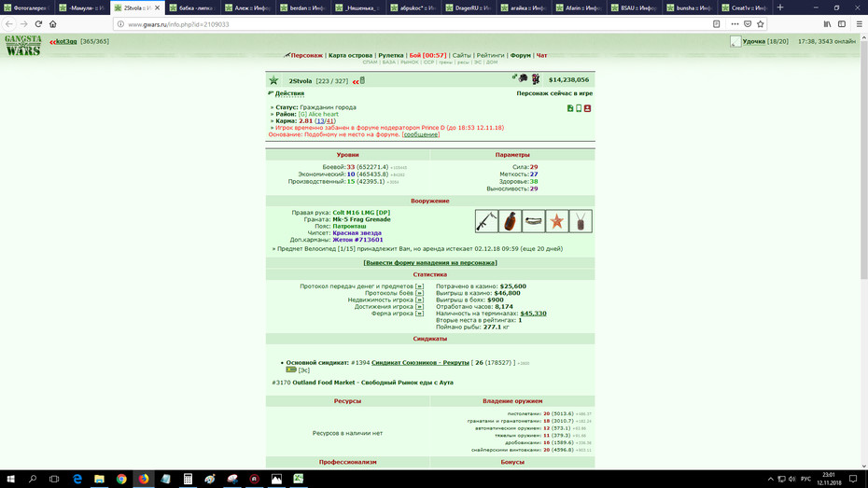
Task: Expand battle protocols arrow
Action: point(419,293)
